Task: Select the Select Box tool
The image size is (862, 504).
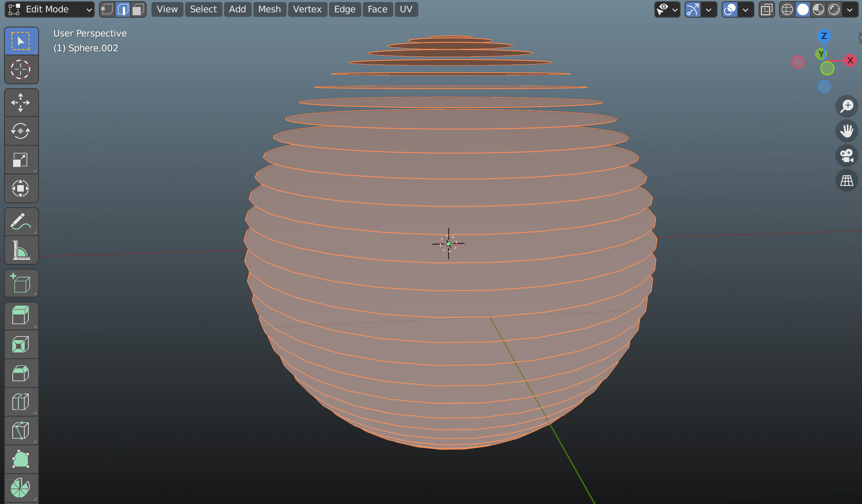Action: [x=21, y=41]
